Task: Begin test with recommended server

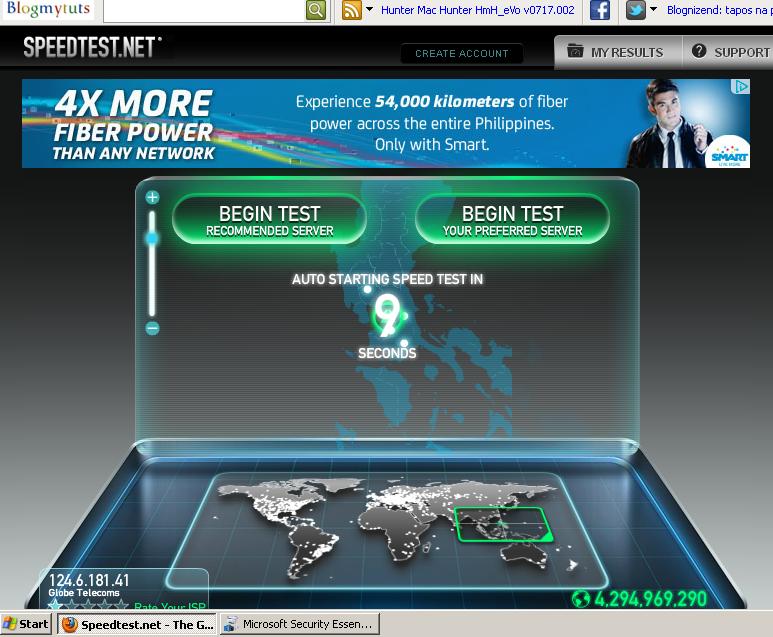Action: tap(269, 219)
